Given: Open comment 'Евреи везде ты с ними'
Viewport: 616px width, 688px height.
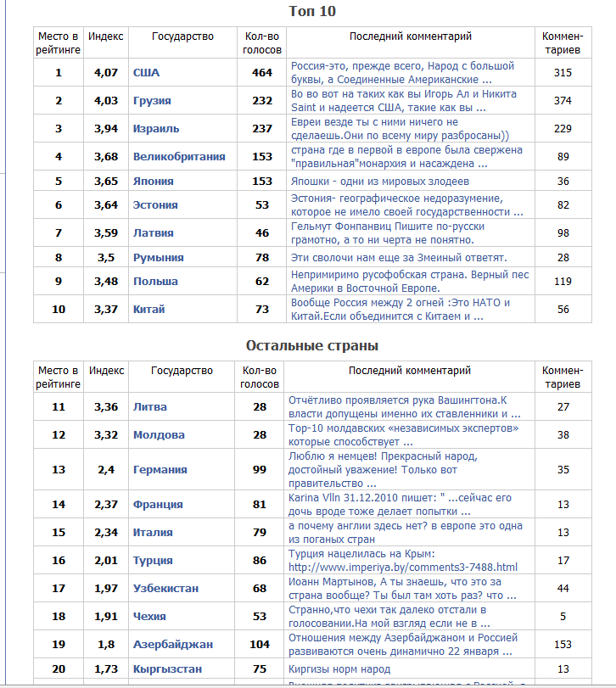Looking at the screenshot, I should [400, 129].
